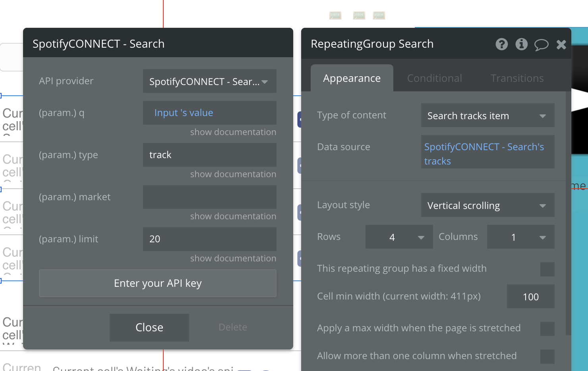This screenshot has width=588, height=371.
Task: Switch to the Conditional tab
Action: pos(435,78)
